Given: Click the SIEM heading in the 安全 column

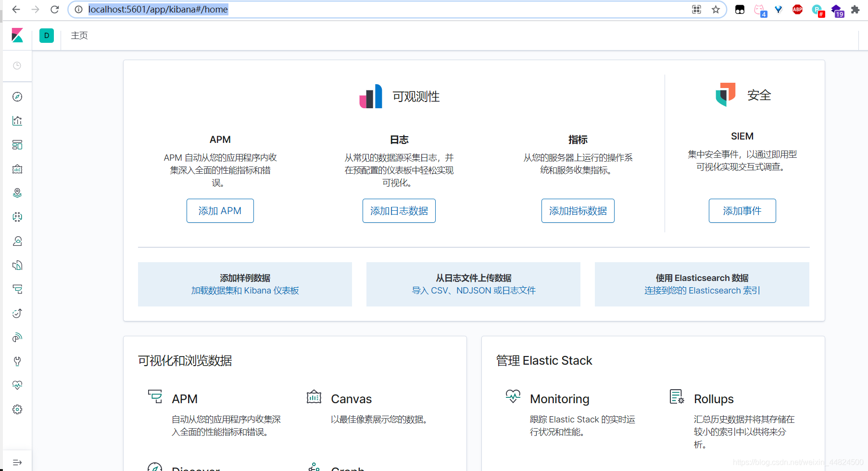Looking at the screenshot, I should coord(742,136).
